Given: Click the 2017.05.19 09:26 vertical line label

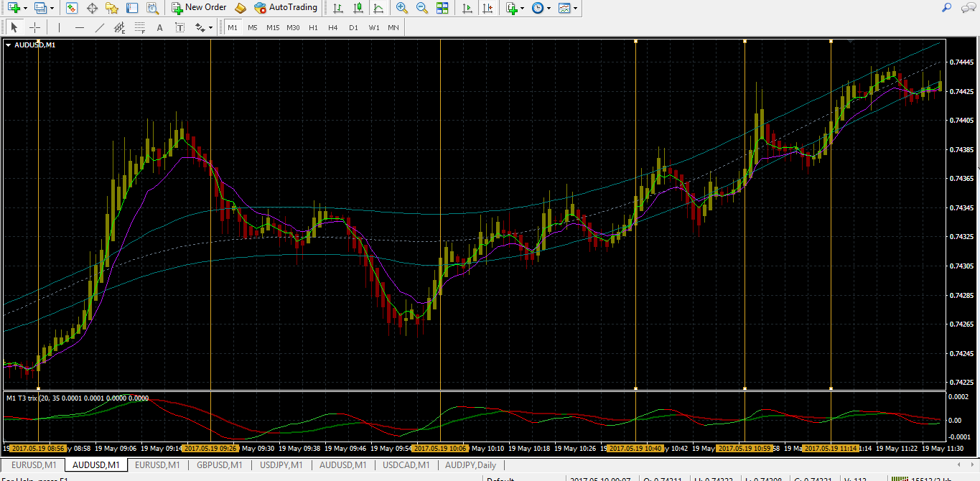Looking at the screenshot, I should pyautogui.click(x=210, y=448).
